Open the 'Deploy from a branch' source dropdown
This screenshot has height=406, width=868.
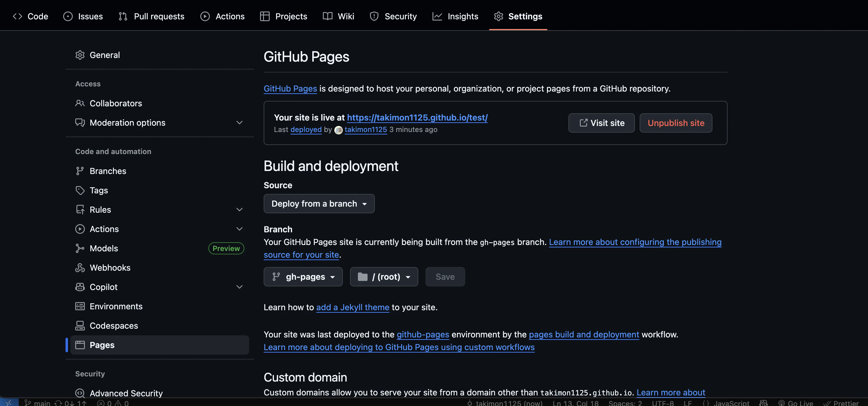pos(319,204)
